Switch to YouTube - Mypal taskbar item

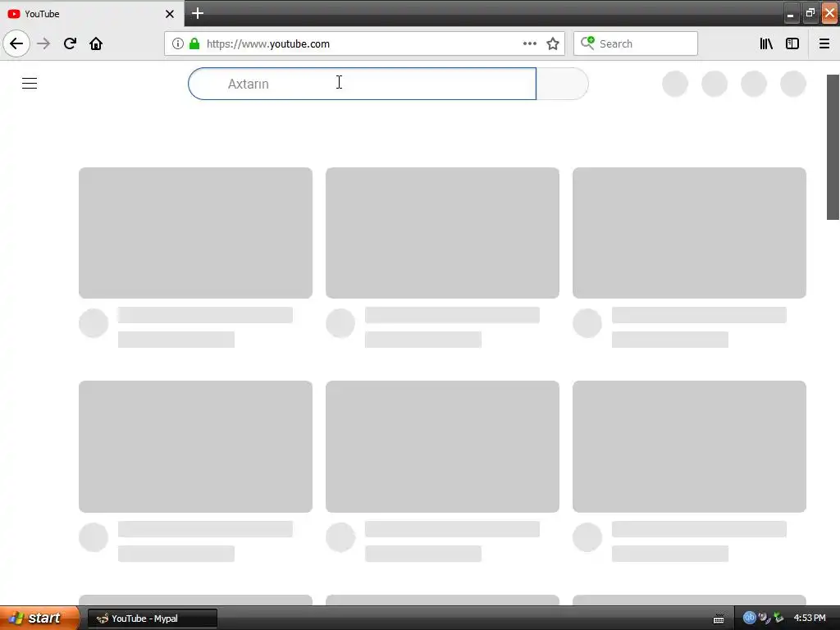click(152, 619)
